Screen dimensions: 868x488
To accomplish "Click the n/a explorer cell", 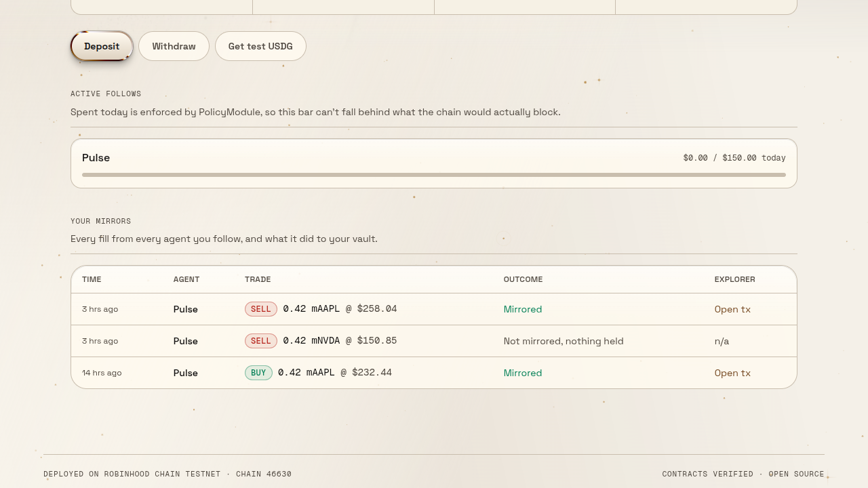I will 722,341.
